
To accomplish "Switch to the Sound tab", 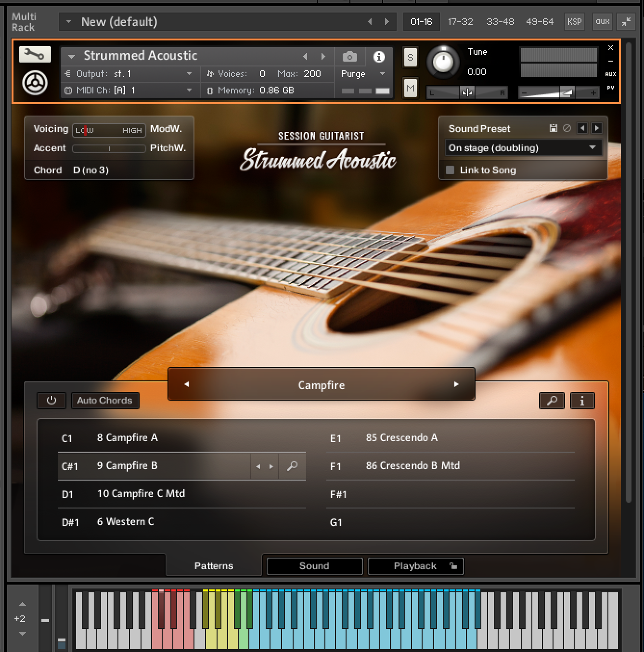I will tap(314, 566).
